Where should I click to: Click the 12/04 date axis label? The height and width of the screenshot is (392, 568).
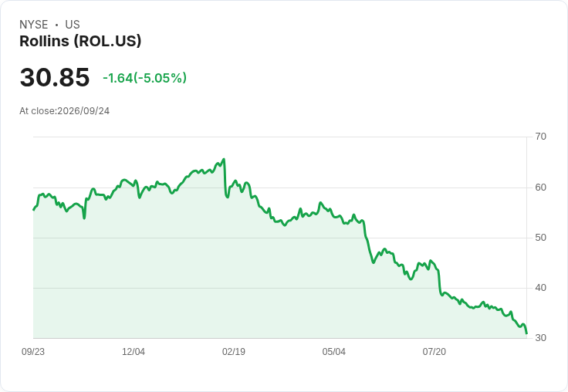[134, 352]
